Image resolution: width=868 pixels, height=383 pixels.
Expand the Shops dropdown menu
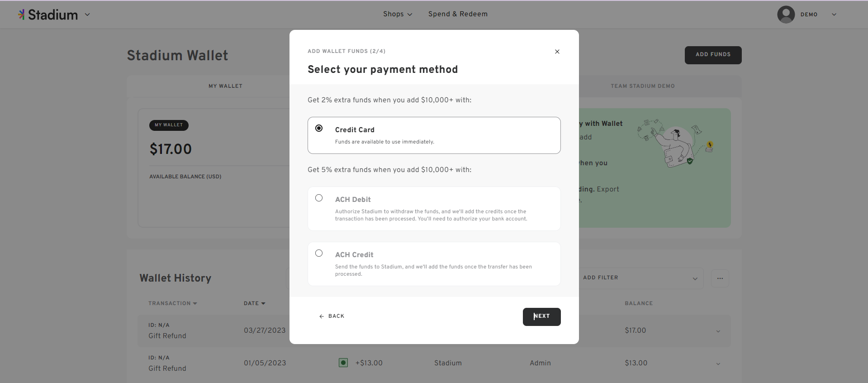coord(398,14)
